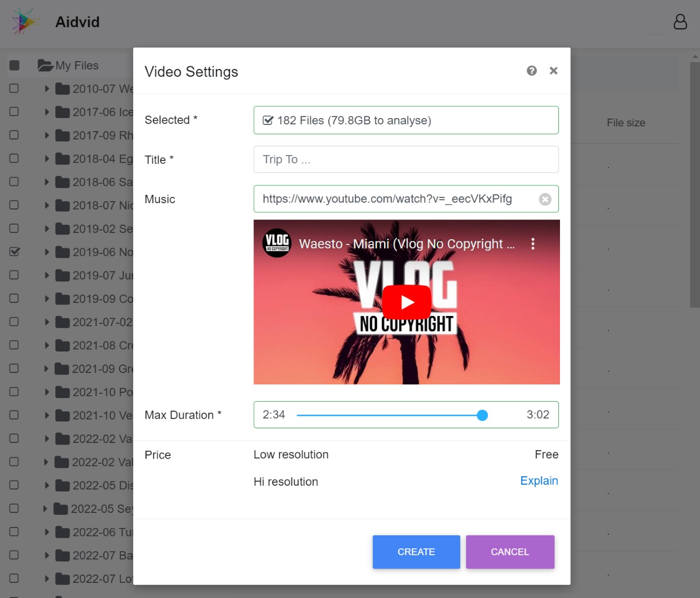Click the 2022-06 folder icon

63,532
